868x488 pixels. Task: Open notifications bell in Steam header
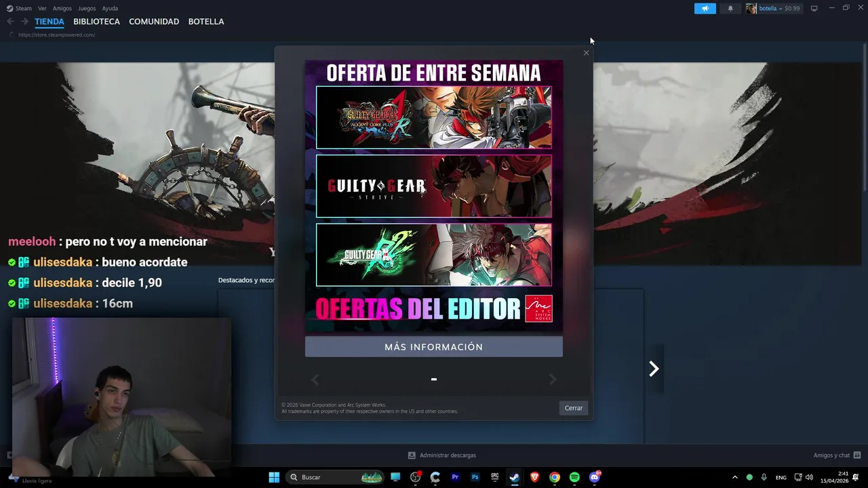tap(730, 8)
